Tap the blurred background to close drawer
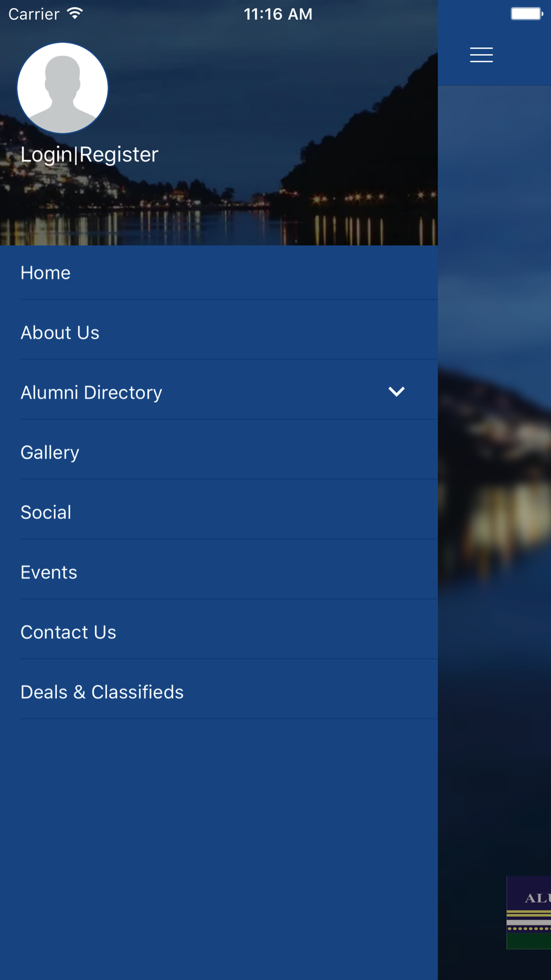This screenshot has width=551, height=980. (495, 496)
